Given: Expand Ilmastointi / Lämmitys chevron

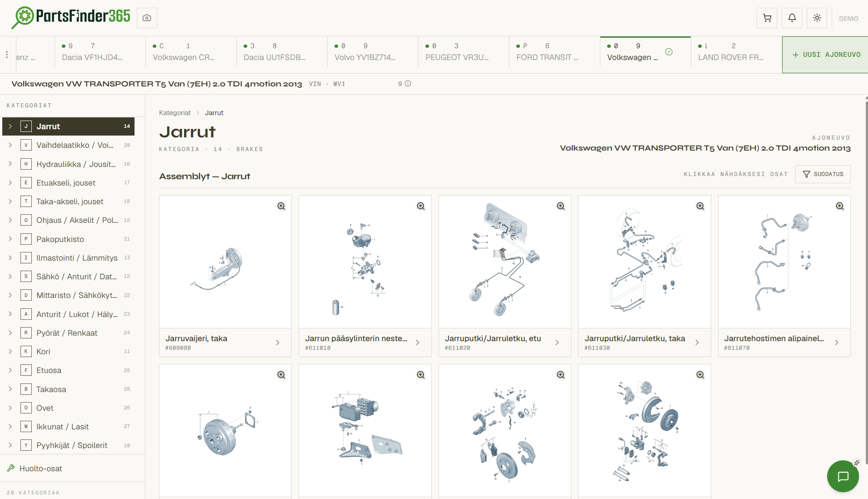Looking at the screenshot, I should [10, 257].
